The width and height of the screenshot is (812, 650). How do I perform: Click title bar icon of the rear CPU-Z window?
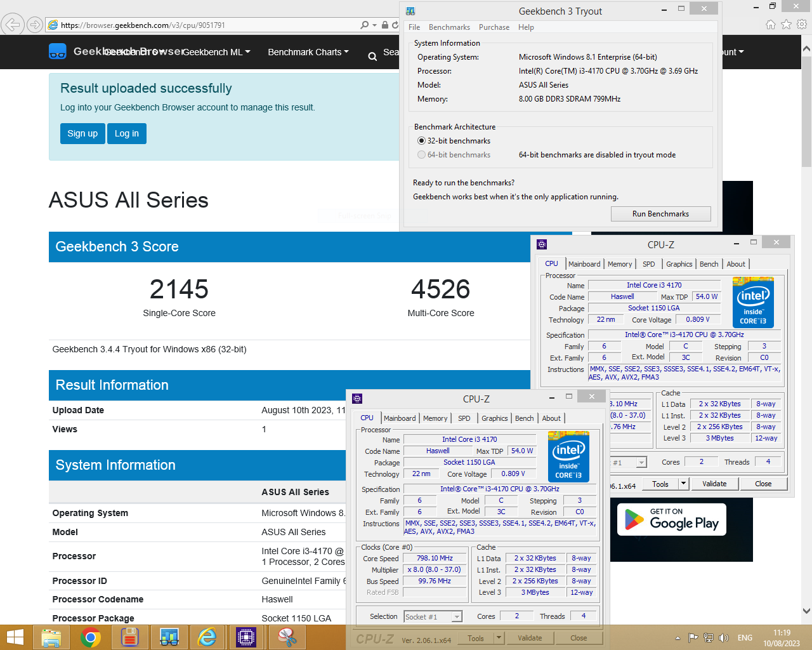pos(542,244)
